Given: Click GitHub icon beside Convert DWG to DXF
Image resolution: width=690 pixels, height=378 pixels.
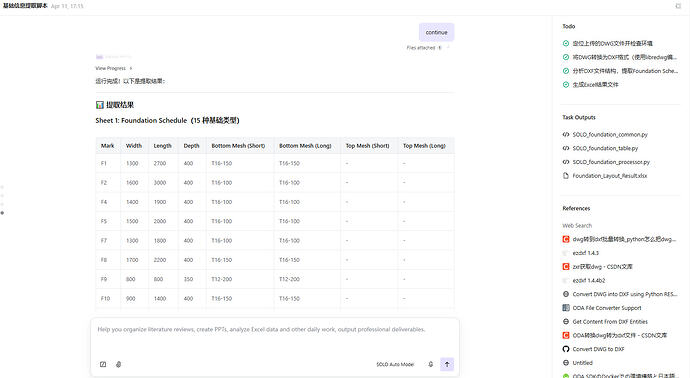Looking at the screenshot, I should [566, 349].
